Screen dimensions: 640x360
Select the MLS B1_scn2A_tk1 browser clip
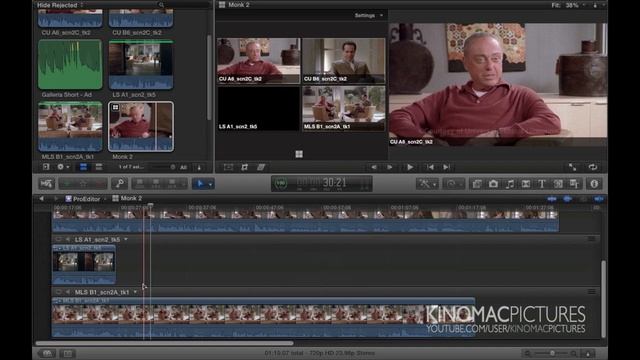(x=70, y=127)
